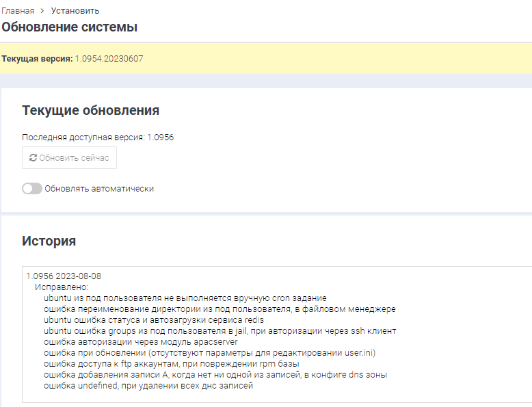This screenshot has height=407, width=532.
Task: Open 'Установить' breadcrumb item
Action: (x=75, y=11)
